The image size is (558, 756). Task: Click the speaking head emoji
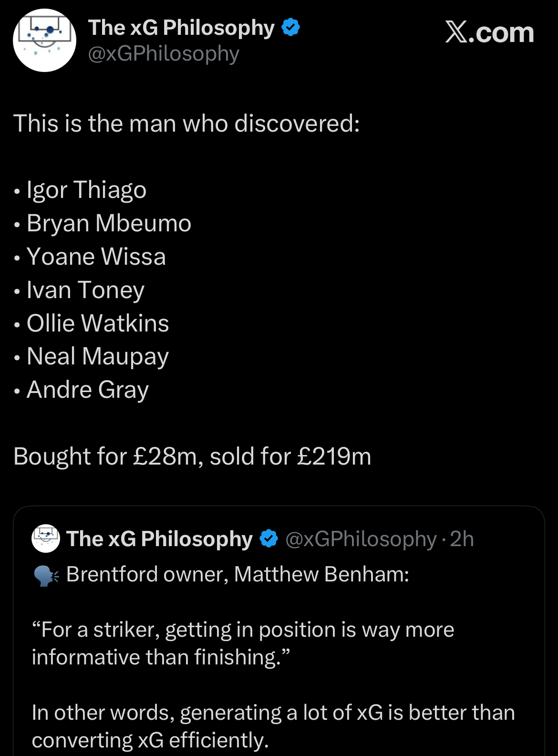click(46, 575)
